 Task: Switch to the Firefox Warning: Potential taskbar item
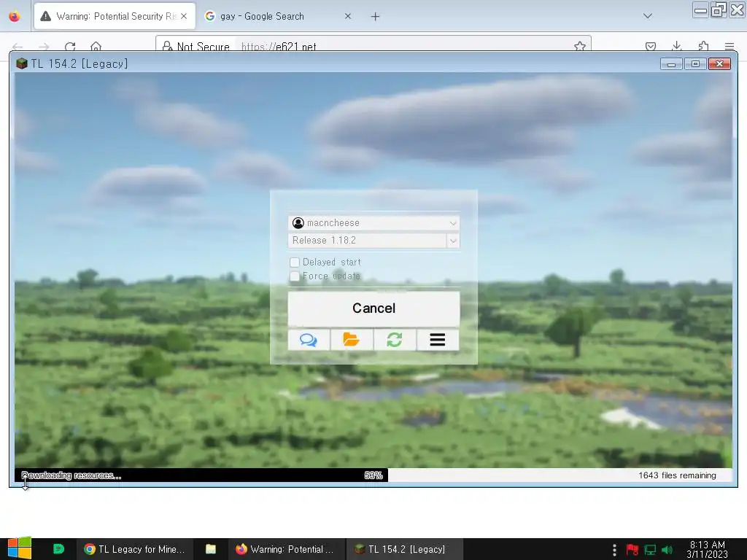(285, 549)
